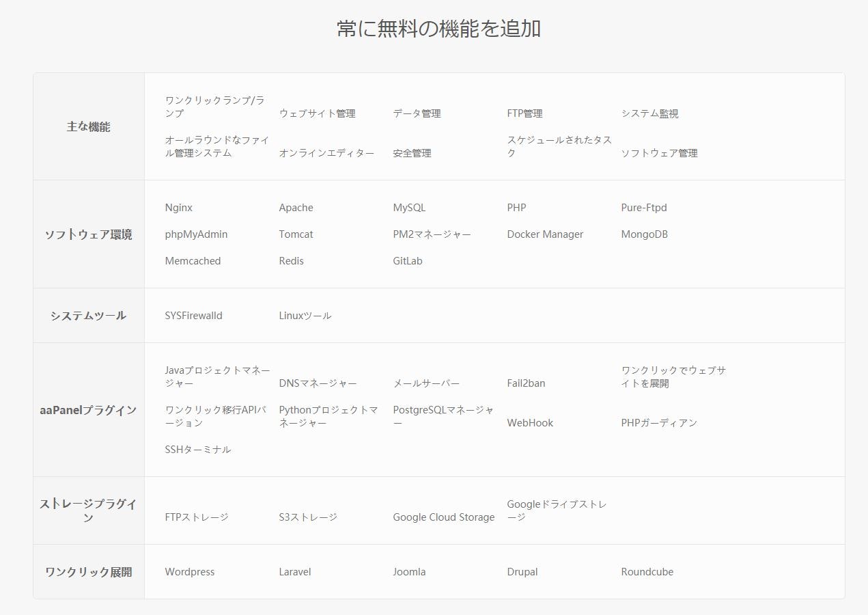Open the メールサーバー plugin entry
The width and height of the screenshot is (868, 615).
(x=425, y=383)
